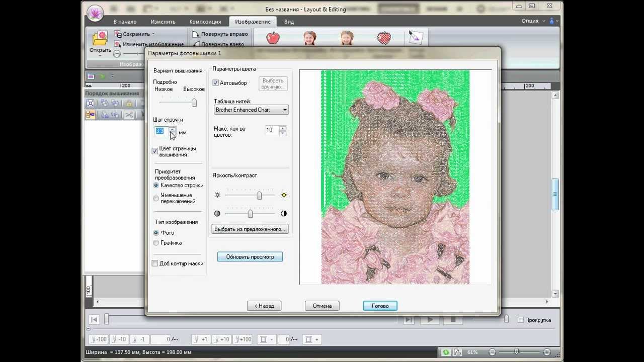
Task: Click the Выбрать из предложенного button
Action: 250,229
